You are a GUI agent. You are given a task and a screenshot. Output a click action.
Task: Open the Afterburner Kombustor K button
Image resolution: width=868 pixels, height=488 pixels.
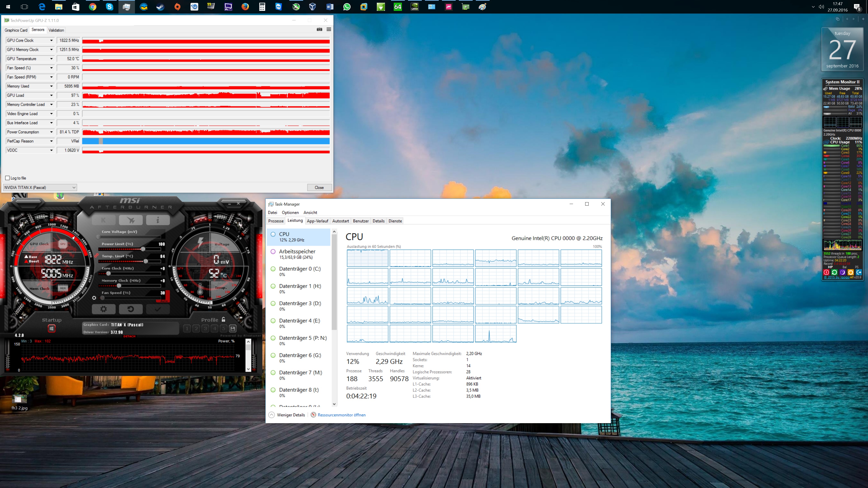pos(104,220)
